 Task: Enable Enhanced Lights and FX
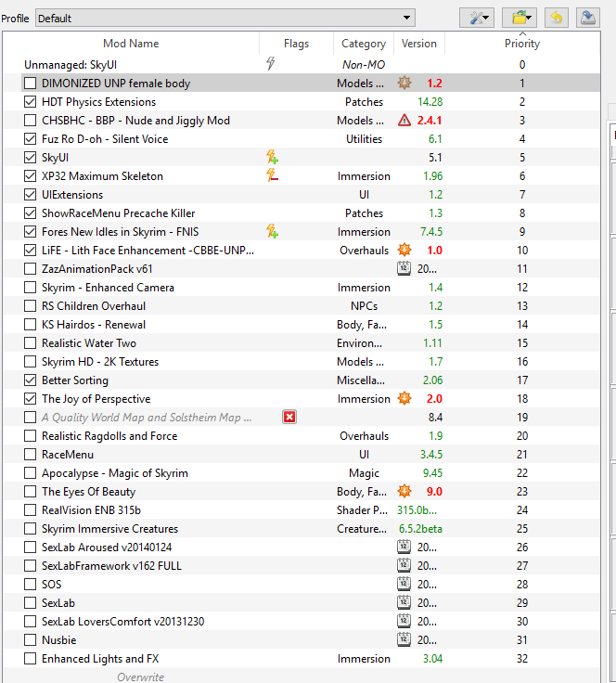tap(30, 658)
